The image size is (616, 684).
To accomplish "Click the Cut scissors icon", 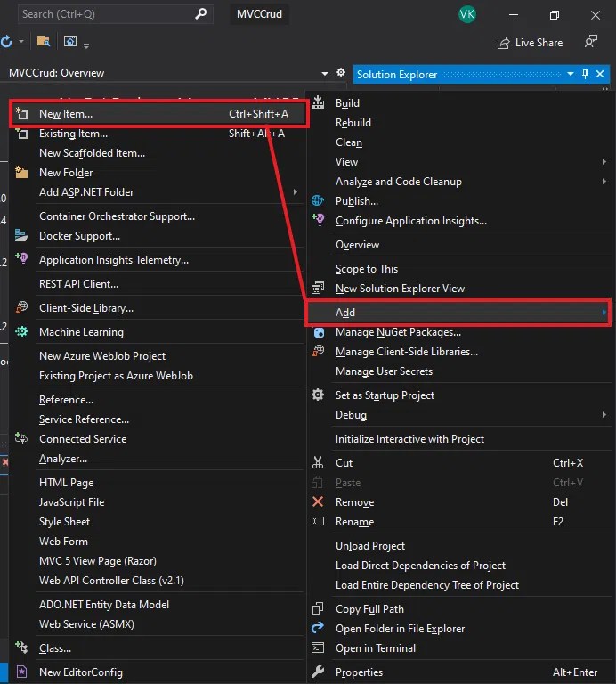I will [318, 462].
